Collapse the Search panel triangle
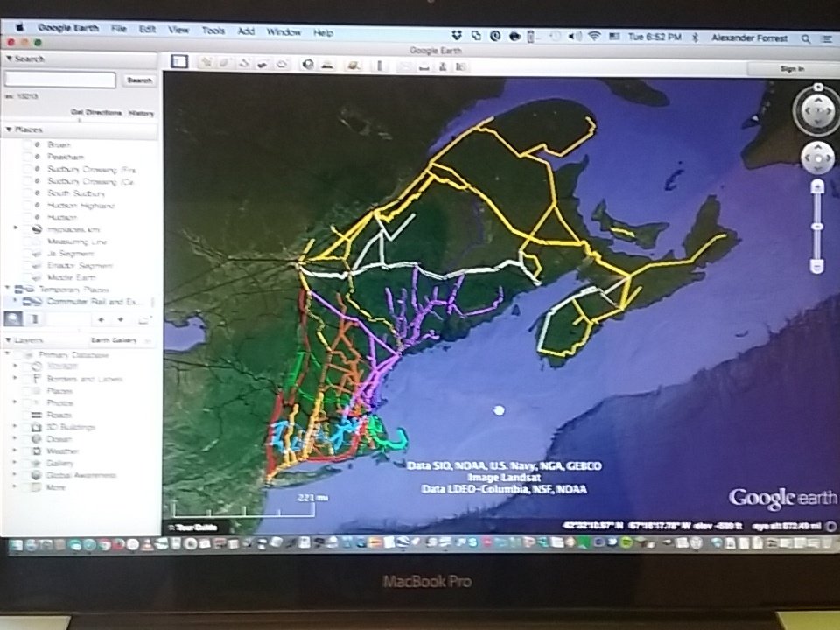The image size is (840, 630). tap(9, 58)
